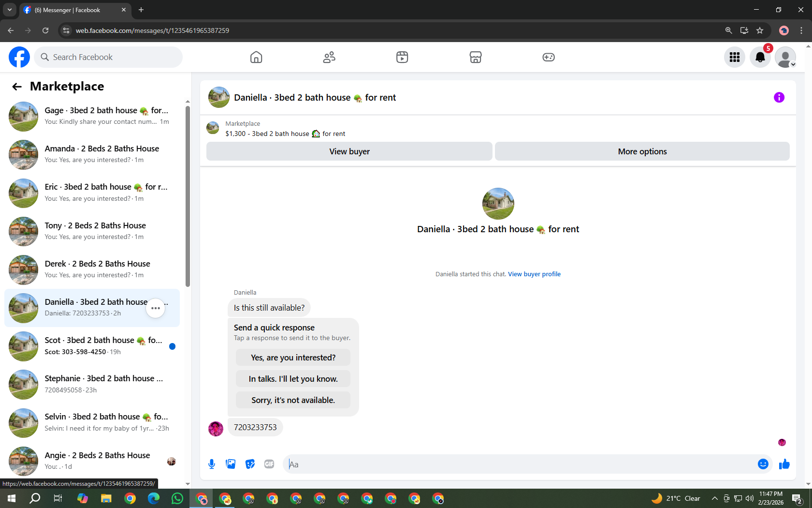Viewport: 812px width, 508px height.
Task: Open the Gaming controller icon
Action: pyautogui.click(x=549, y=57)
